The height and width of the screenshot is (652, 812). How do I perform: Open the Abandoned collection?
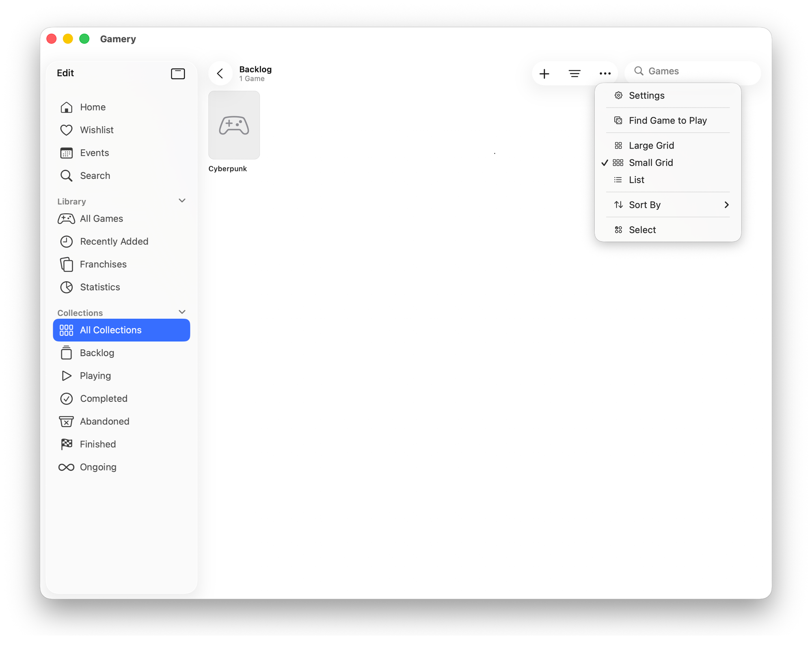pos(104,421)
